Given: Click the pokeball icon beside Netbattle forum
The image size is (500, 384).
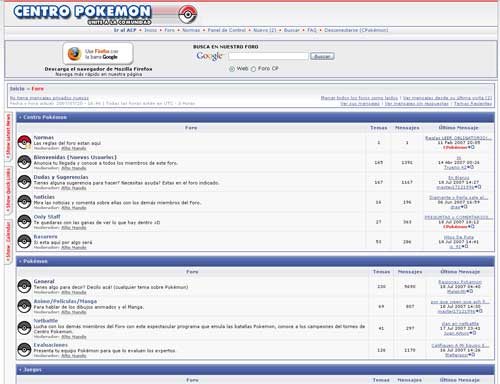Looking at the screenshot, I should [x=24, y=328].
